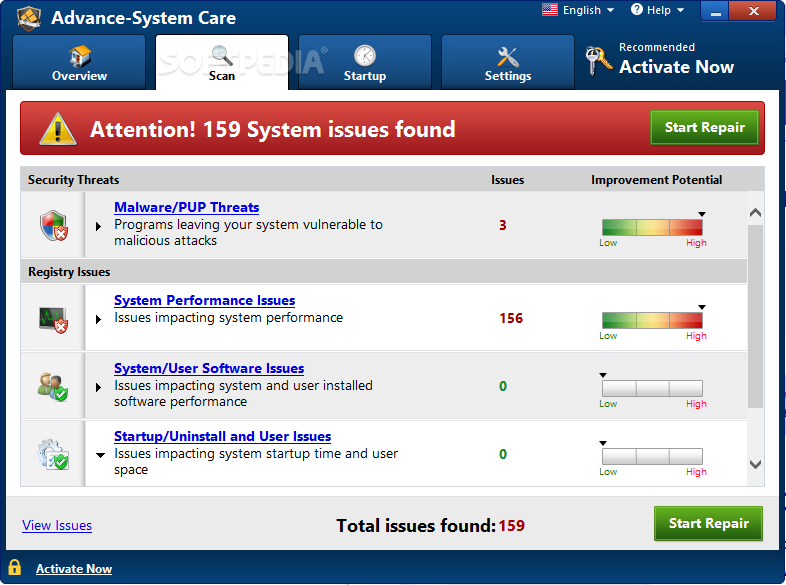This screenshot has height=585, width=786.
Task: Click the issues list scrollbar thumb
Action: (755, 316)
